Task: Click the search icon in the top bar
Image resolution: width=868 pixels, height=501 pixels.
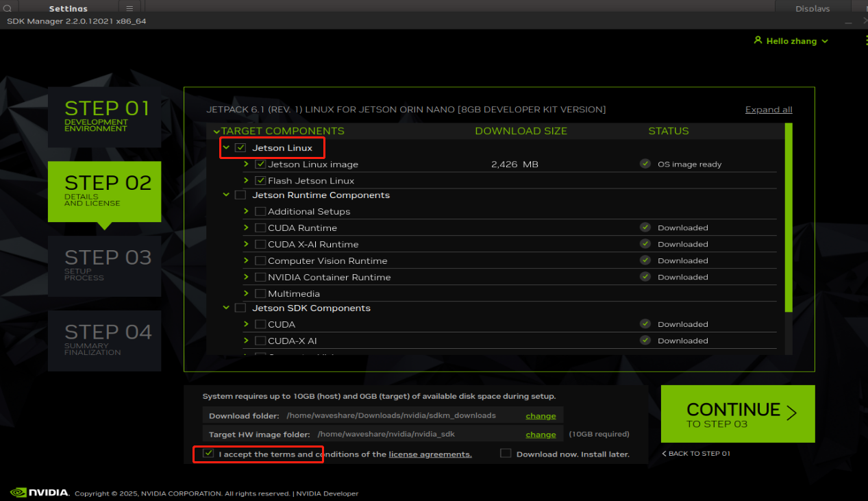Action: pyautogui.click(x=8, y=8)
